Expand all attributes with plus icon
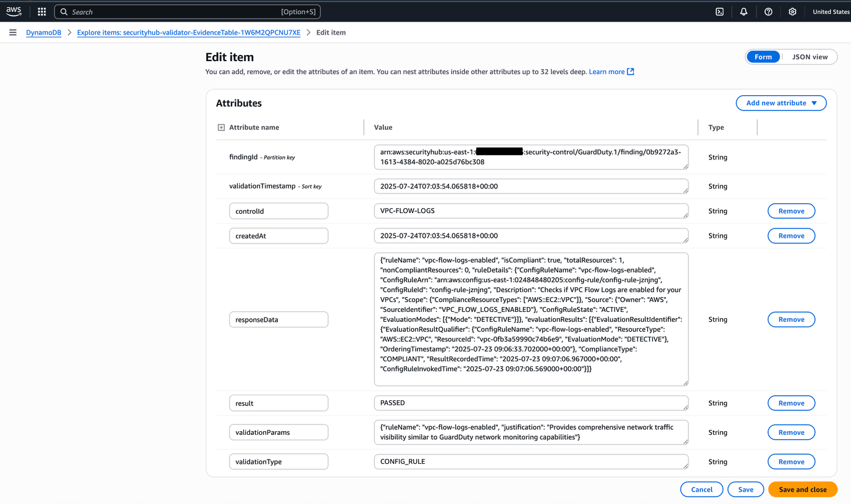 [x=221, y=127]
